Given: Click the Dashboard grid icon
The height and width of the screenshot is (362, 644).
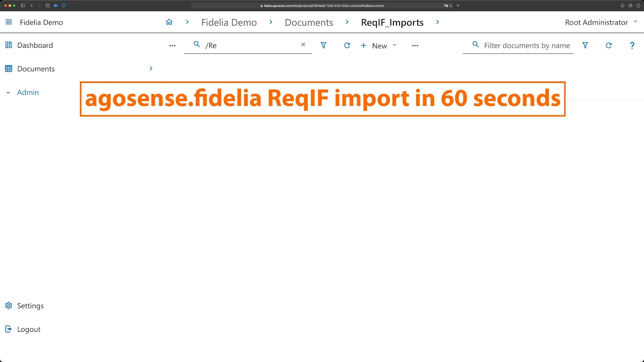Looking at the screenshot, I should coord(9,45).
